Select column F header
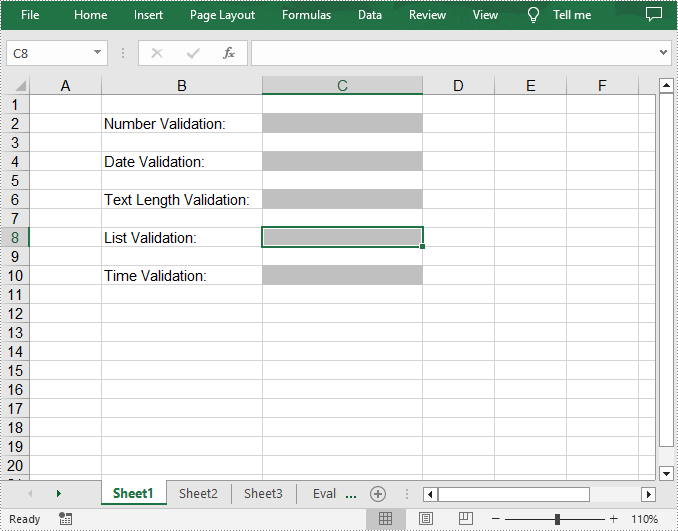This screenshot has width=678, height=531. pos(602,86)
